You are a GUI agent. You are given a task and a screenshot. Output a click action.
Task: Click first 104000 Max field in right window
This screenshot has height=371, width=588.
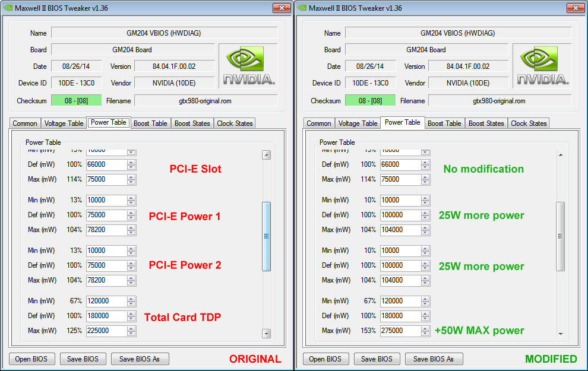click(x=400, y=230)
